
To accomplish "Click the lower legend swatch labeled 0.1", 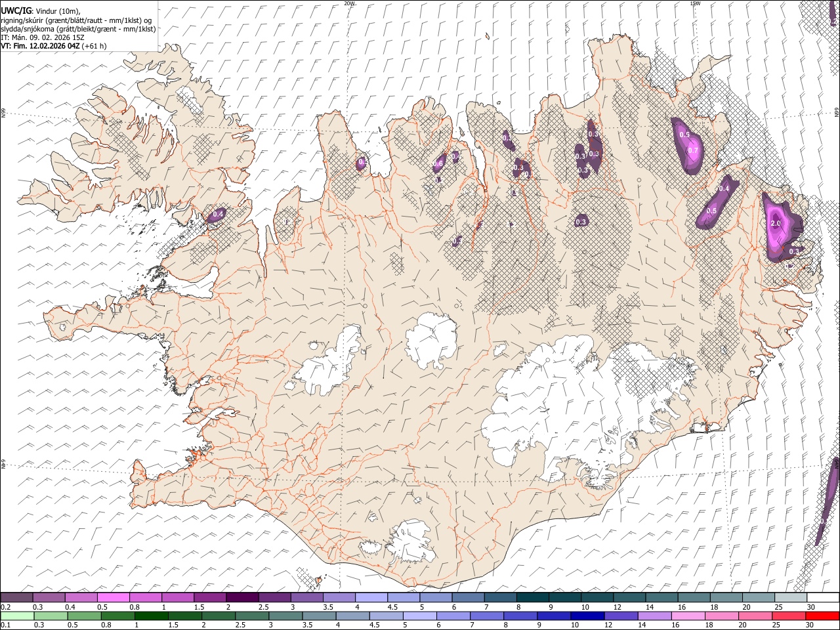I will click(x=16, y=616).
